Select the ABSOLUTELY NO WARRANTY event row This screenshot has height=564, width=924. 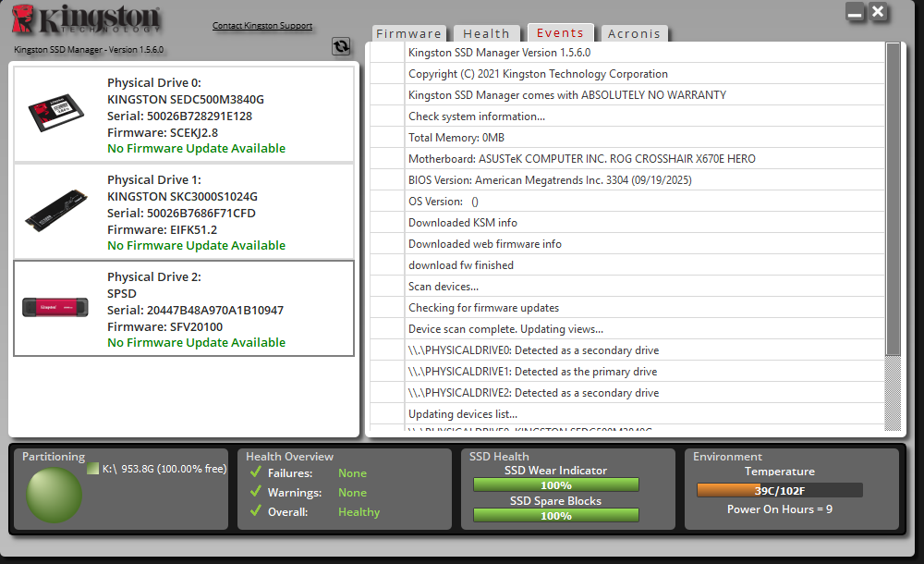click(627, 95)
